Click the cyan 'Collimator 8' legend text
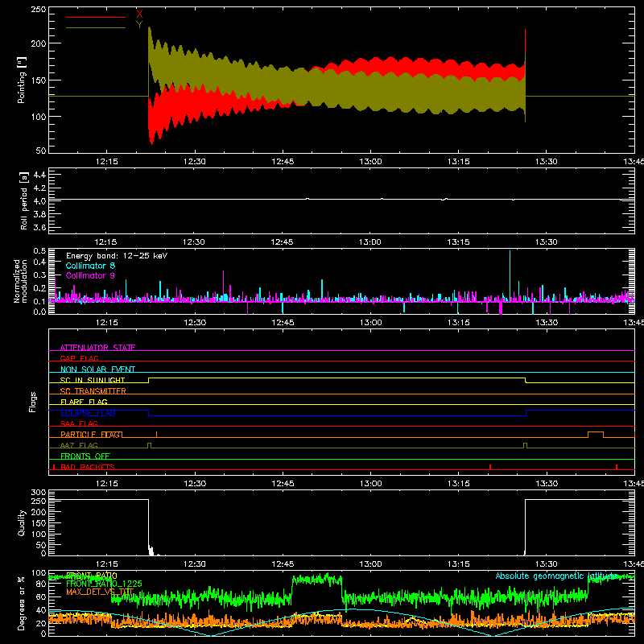 click(90, 266)
